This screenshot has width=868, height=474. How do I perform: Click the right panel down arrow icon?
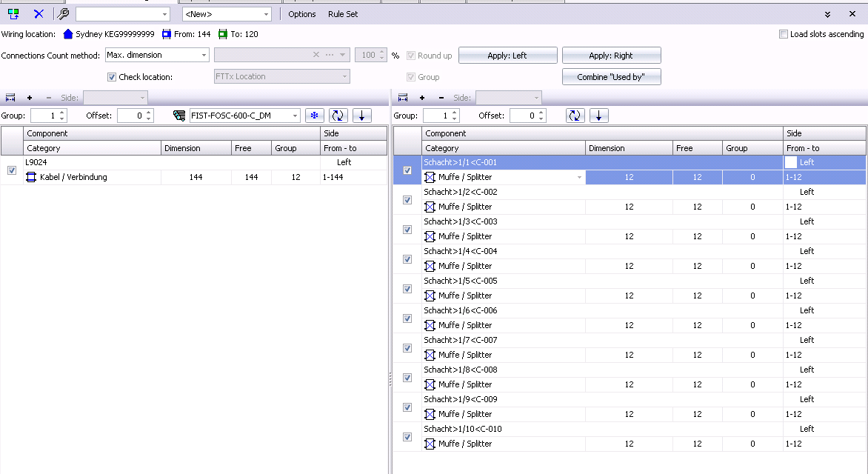pos(599,116)
